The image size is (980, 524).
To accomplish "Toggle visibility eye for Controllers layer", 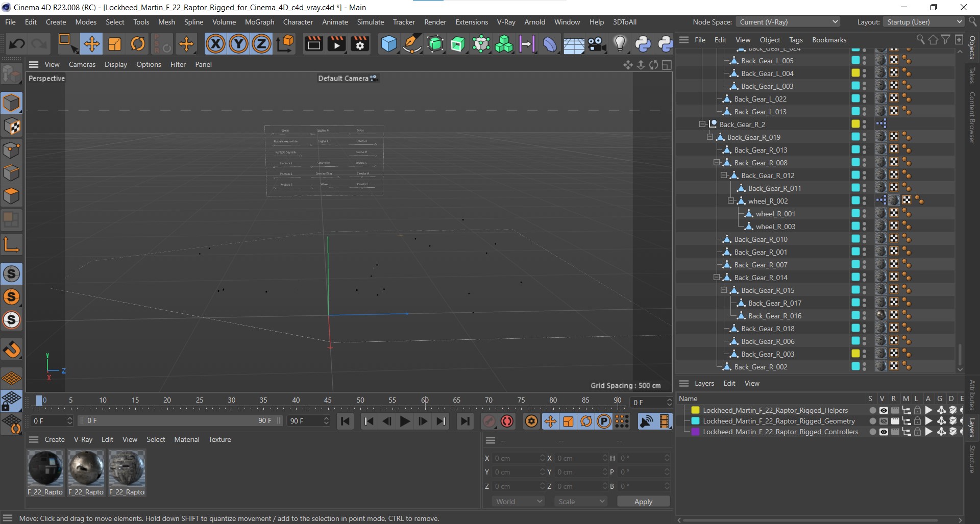I will tap(884, 432).
